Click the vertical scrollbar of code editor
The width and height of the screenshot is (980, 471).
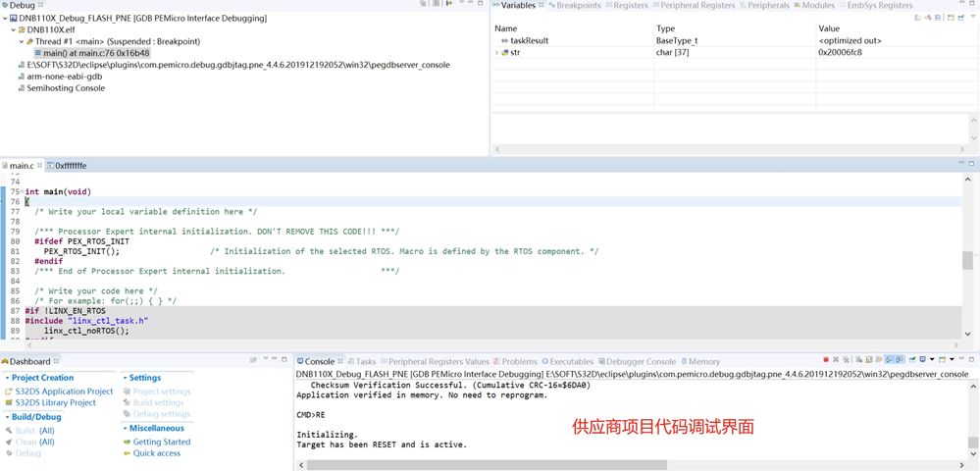point(967,259)
